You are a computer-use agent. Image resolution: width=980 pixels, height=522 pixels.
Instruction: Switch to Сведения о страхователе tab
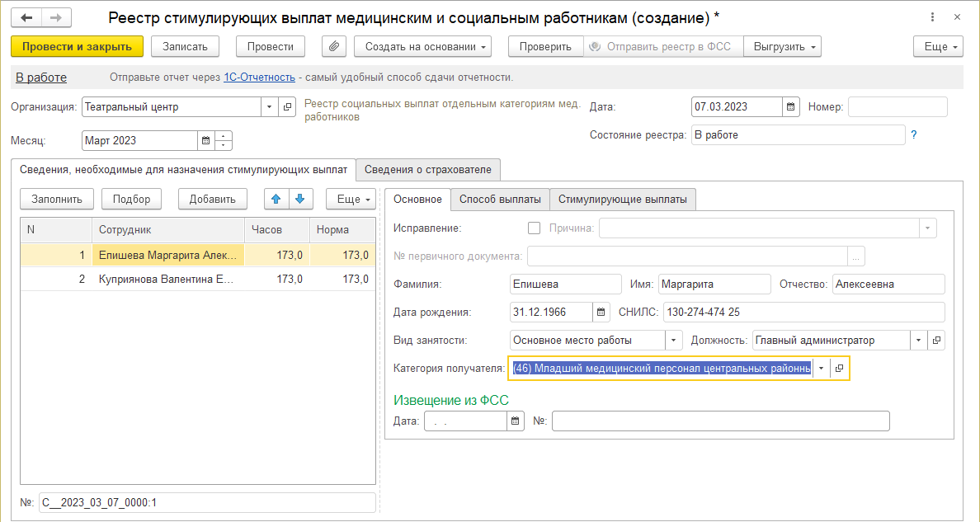(x=428, y=170)
